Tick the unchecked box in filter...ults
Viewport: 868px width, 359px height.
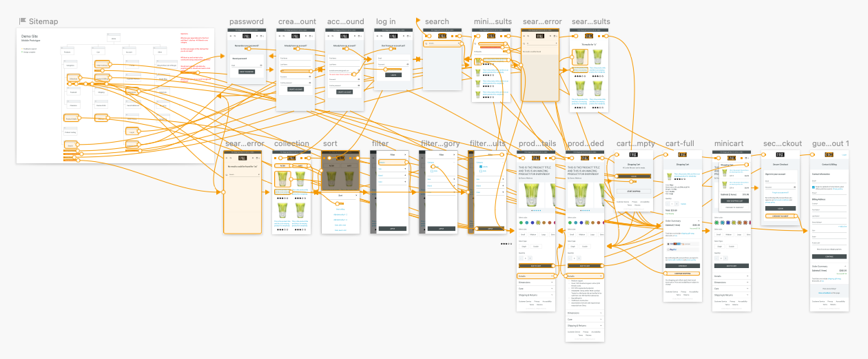pos(481,171)
